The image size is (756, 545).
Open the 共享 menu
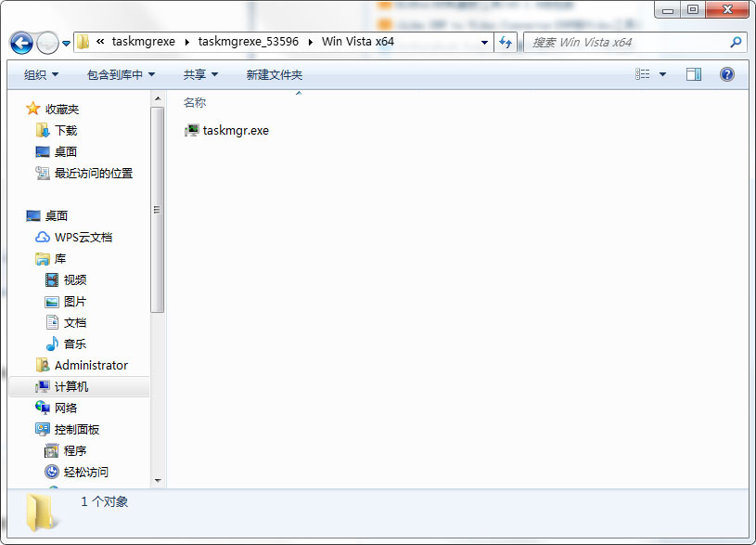(200, 75)
